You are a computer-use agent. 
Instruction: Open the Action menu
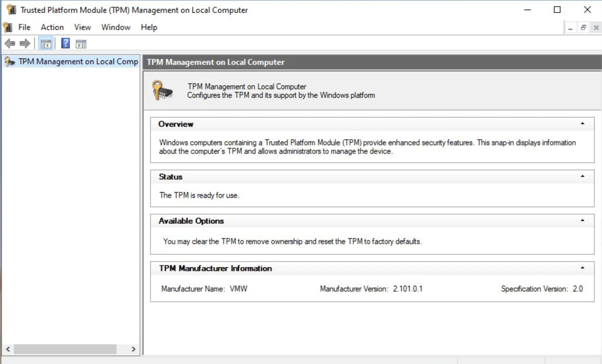(52, 27)
